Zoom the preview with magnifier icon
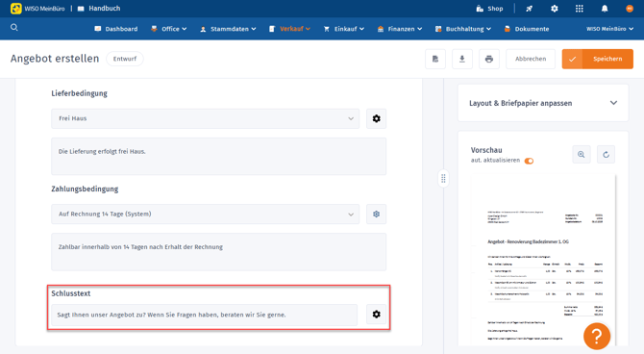 pos(582,155)
